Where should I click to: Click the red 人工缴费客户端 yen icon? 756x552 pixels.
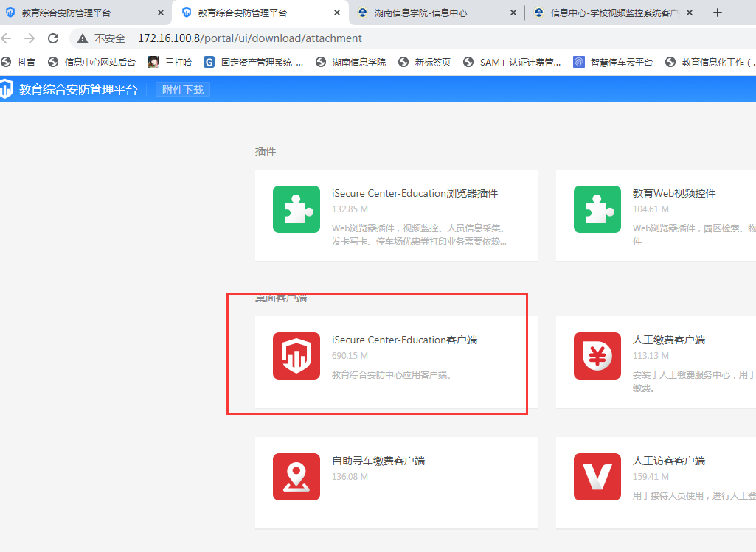[x=597, y=356]
